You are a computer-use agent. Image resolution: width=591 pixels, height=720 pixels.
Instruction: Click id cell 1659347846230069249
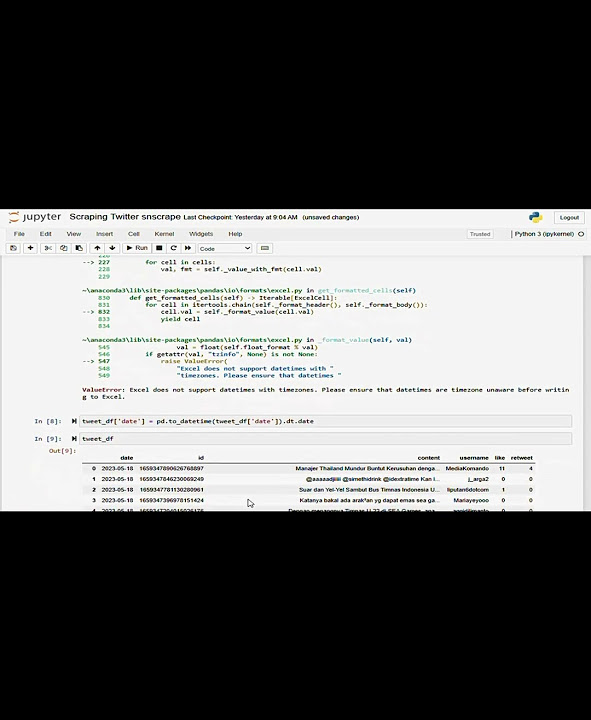tap(171, 479)
